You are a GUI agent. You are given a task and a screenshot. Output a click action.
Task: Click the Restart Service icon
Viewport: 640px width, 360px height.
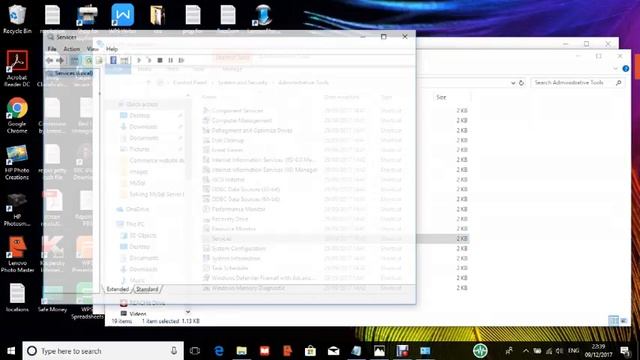(181, 60)
